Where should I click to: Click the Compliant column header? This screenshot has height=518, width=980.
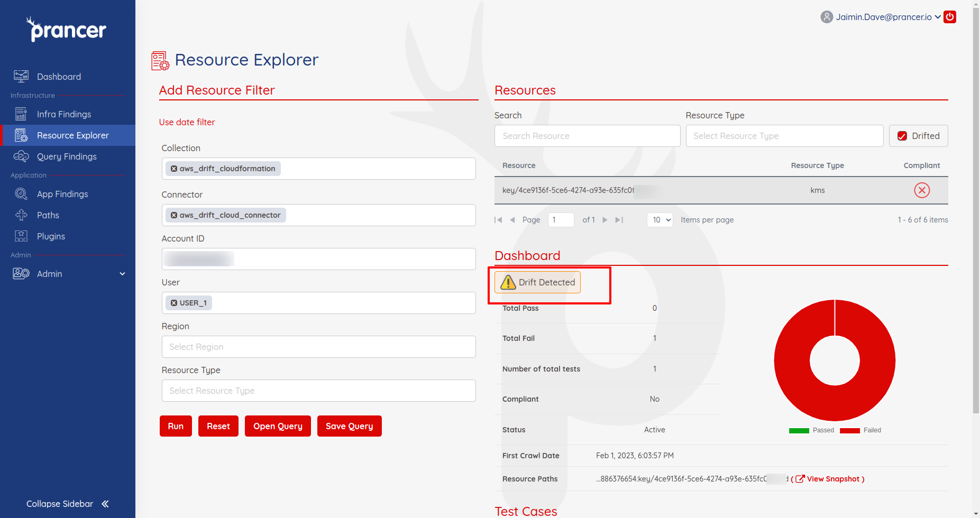pos(922,165)
